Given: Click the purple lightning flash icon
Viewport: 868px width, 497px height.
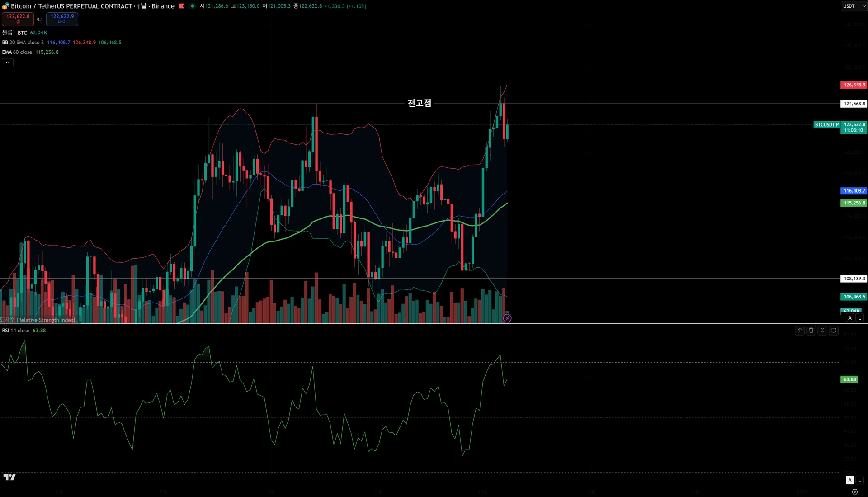Looking at the screenshot, I should [507, 318].
